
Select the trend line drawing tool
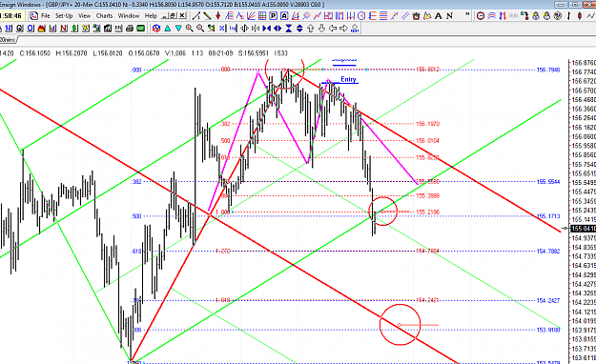(195, 16)
